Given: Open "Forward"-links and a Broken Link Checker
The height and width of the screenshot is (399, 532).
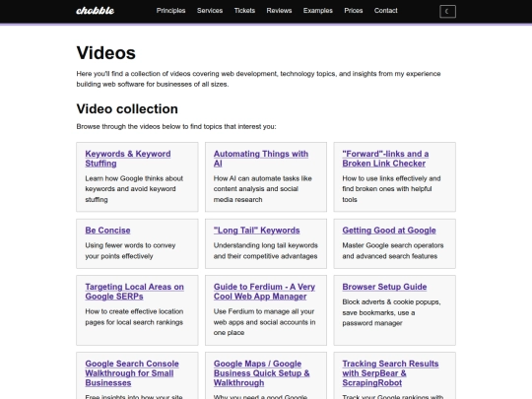Looking at the screenshot, I should (385, 159).
